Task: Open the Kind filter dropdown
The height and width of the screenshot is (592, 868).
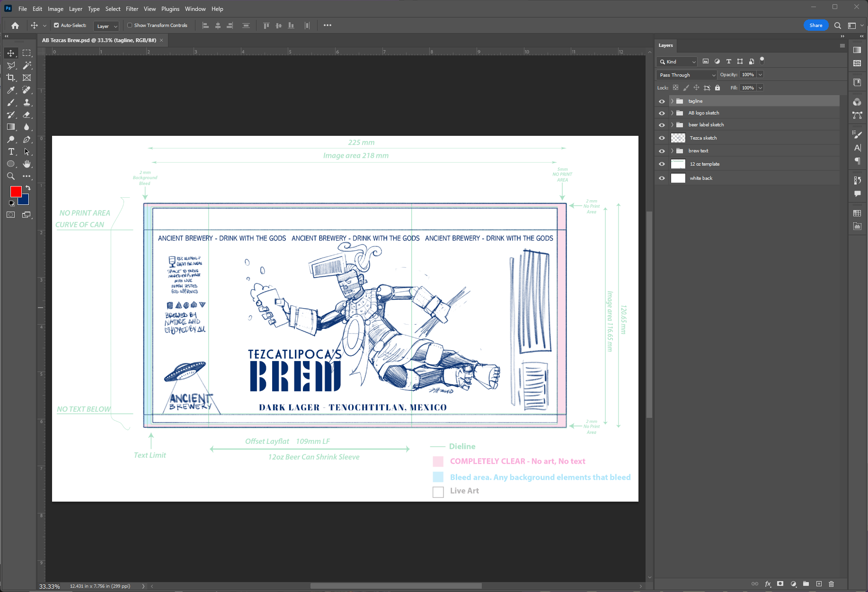Action: coord(677,62)
